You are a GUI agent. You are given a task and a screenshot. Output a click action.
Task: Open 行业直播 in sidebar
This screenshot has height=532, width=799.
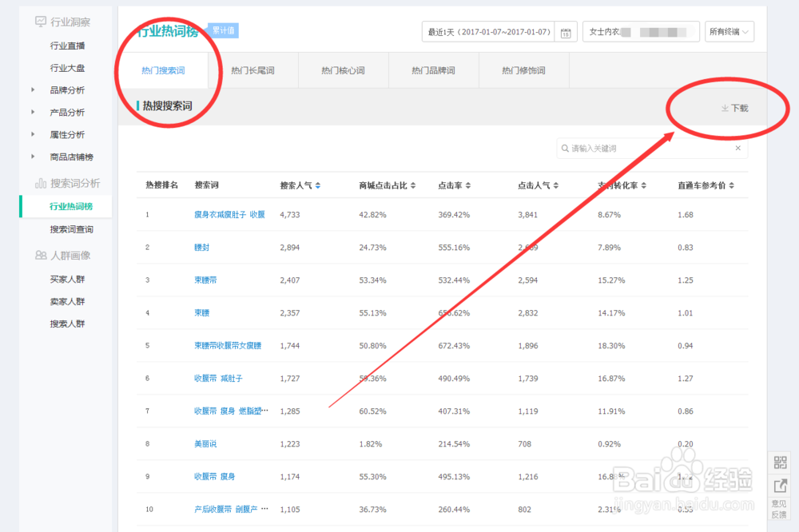[x=67, y=46]
